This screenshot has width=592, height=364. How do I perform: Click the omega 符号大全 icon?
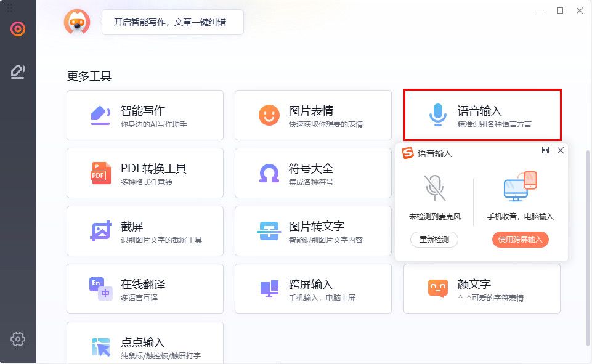(x=269, y=173)
